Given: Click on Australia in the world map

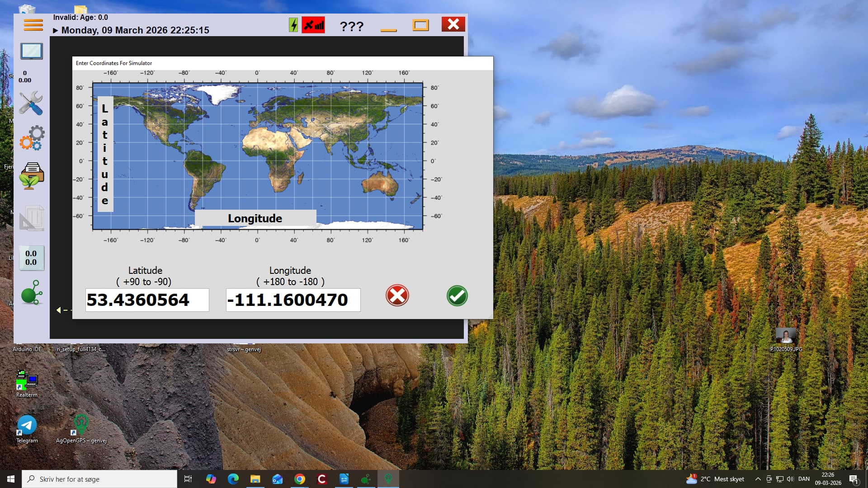Looking at the screenshot, I should pyautogui.click(x=380, y=183).
